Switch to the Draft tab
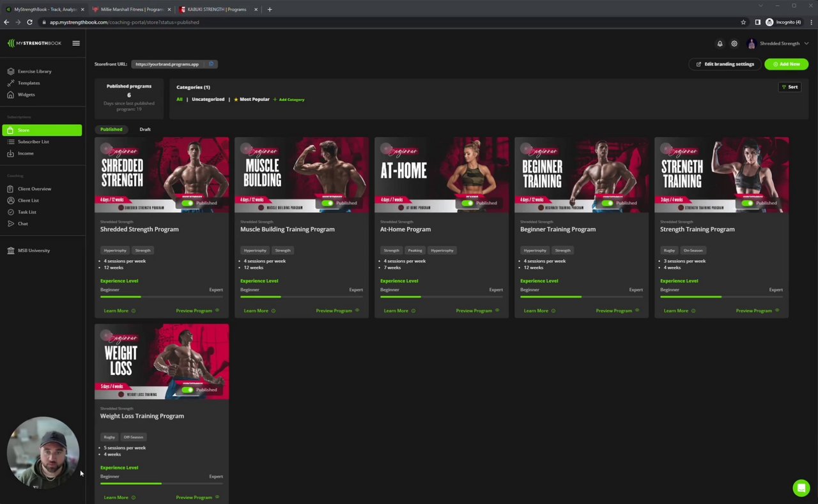The height and width of the screenshot is (504, 818). click(x=145, y=130)
